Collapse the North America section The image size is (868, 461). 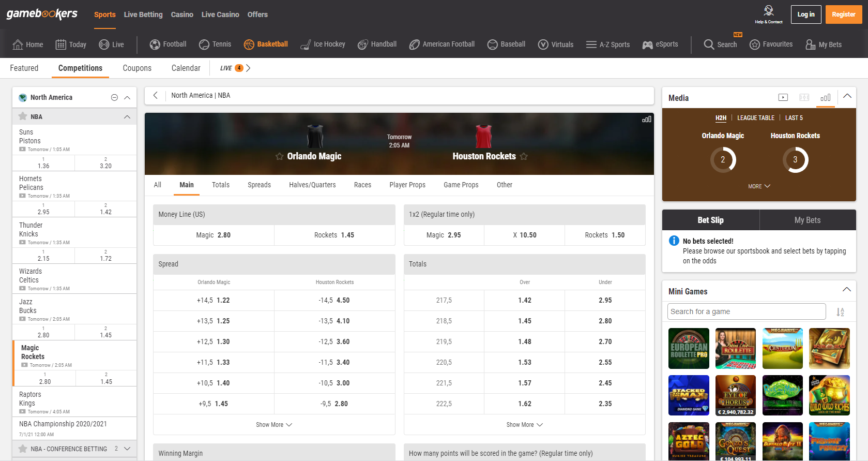click(127, 97)
